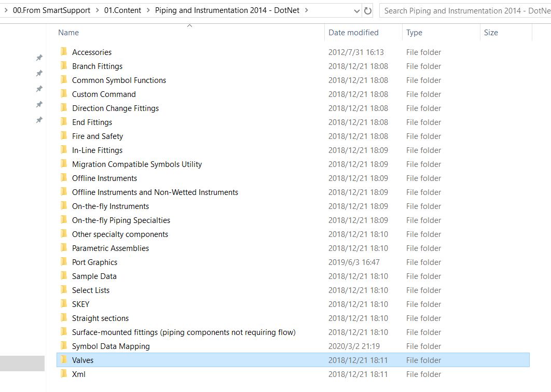This screenshot has width=551, height=392.
Task: Click the On-the-fly Piping Specialties folder icon
Action: pyautogui.click(x=64, y=220)
